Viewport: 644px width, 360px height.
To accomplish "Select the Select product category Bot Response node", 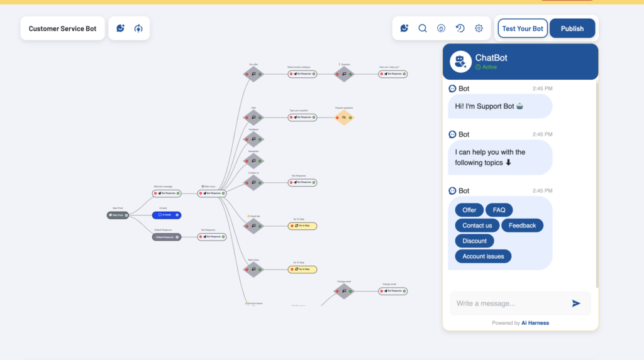I will (x=303, y=74).
